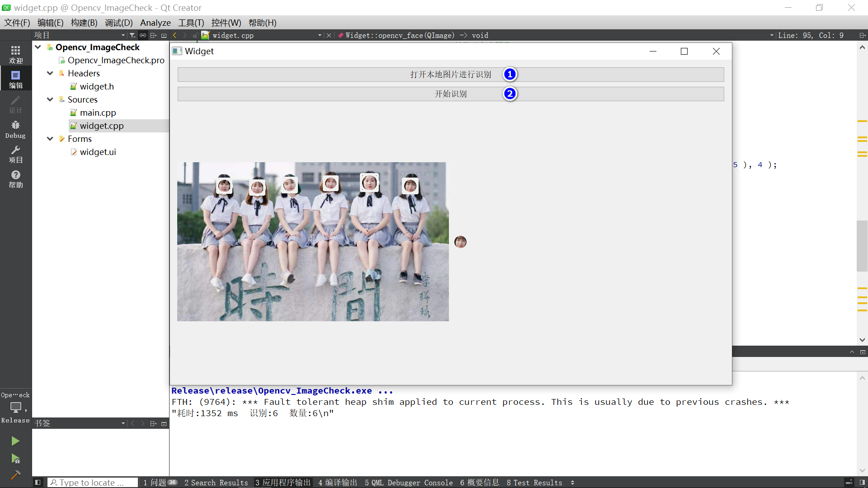Image resolution: width=868 pixels, height=488 pixels.
Task: Click the 开始识别 button
Action: (450, 94)
